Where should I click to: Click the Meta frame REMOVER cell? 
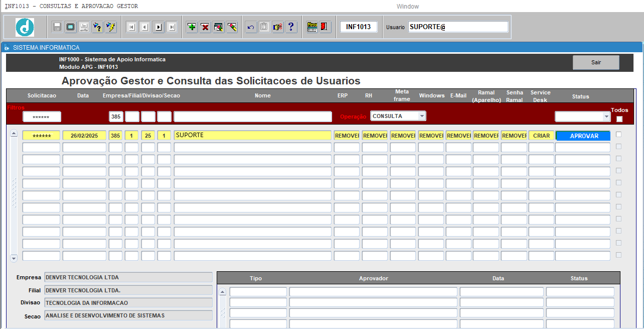[x=403, y=136]
